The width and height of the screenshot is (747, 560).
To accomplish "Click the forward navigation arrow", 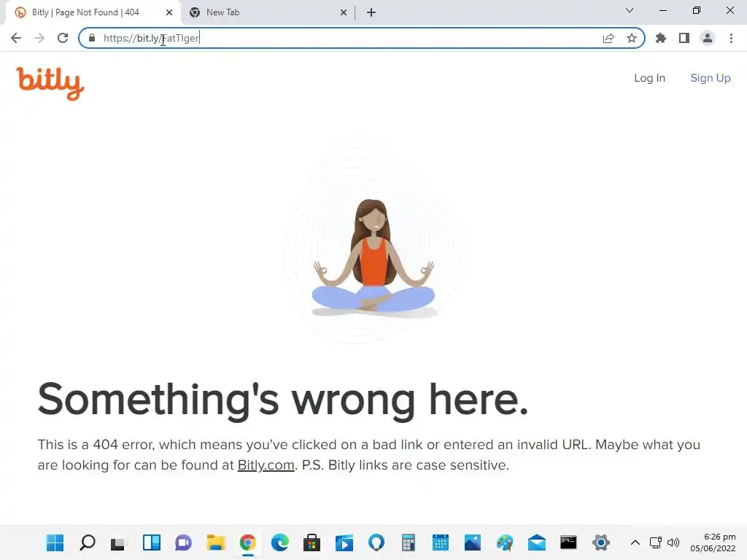I will pyautogui.click(x=39, y=38).
